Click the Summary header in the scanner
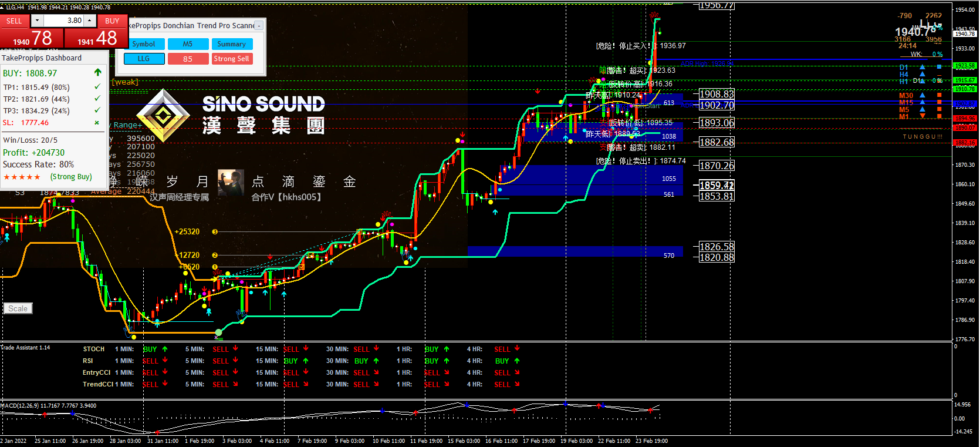Image resolution: width=980 pixels, height=447 pixels. click(x=232, y=44)
